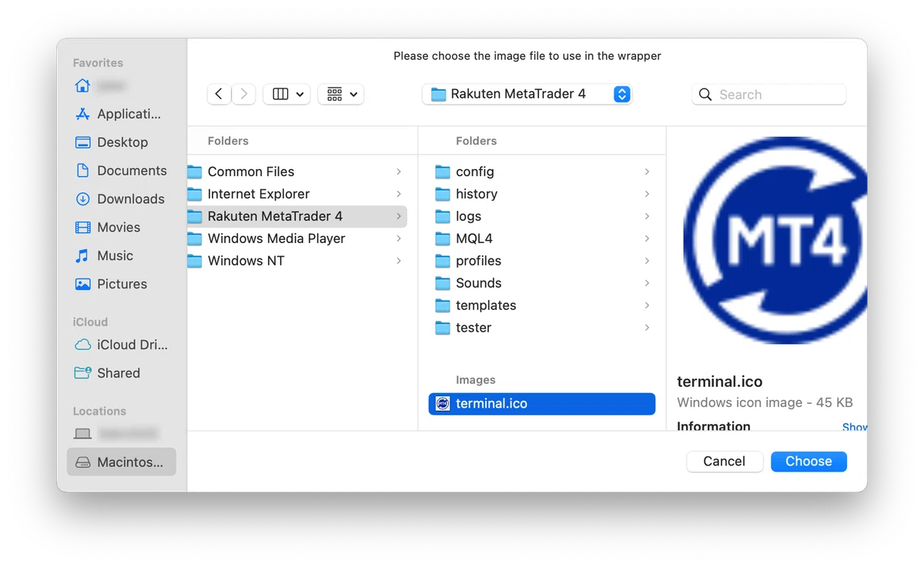
Task: Open the config folder
Action: pos(542,172)
